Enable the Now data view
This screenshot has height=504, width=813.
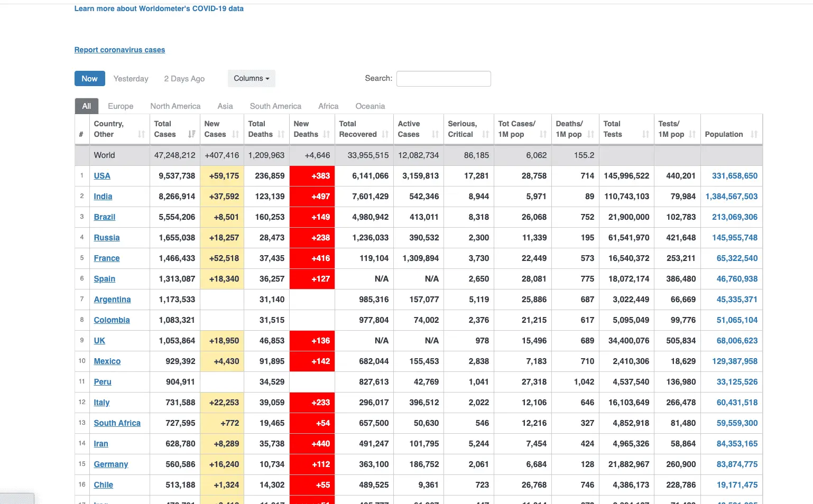[89, 78]
